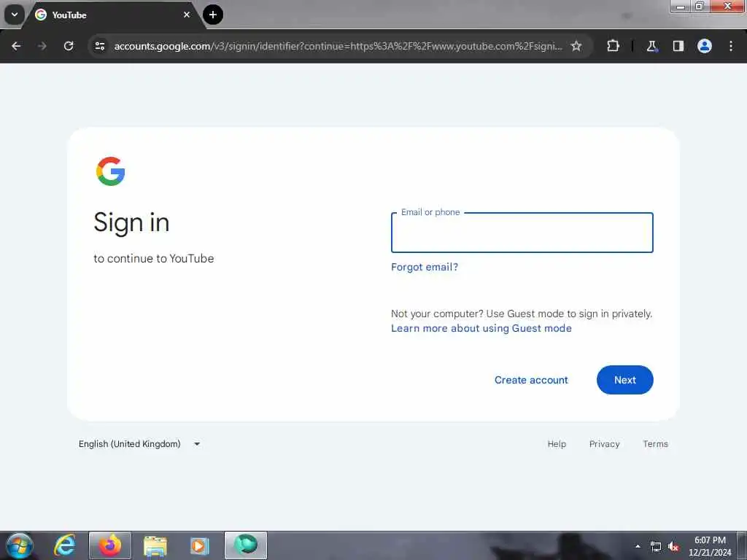This screenshot has width=747, height=560.
Task: Toggle the browser side panel
Action: point(678,46)
